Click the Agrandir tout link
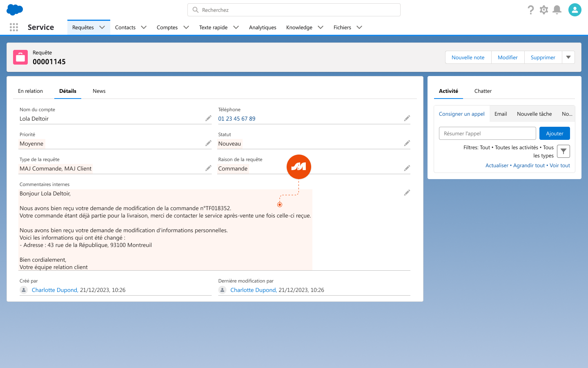 click(529, 166)
